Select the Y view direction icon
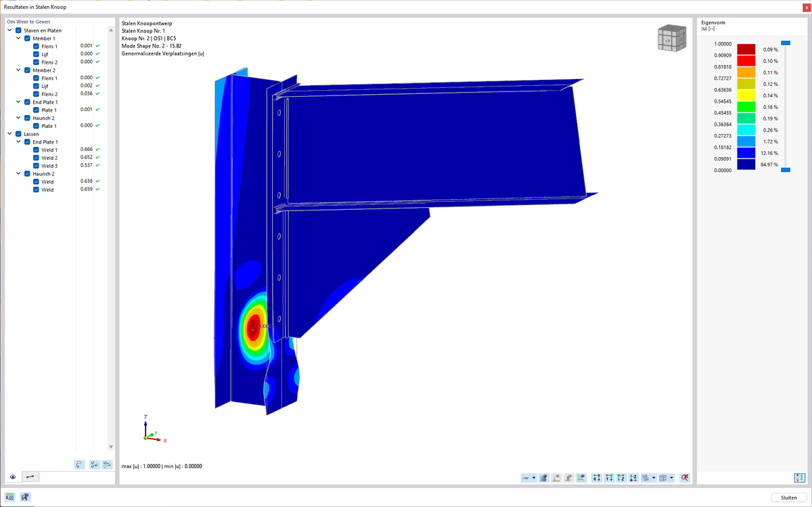Viewport: 812px width, 507px height. [x=609, y=477]
